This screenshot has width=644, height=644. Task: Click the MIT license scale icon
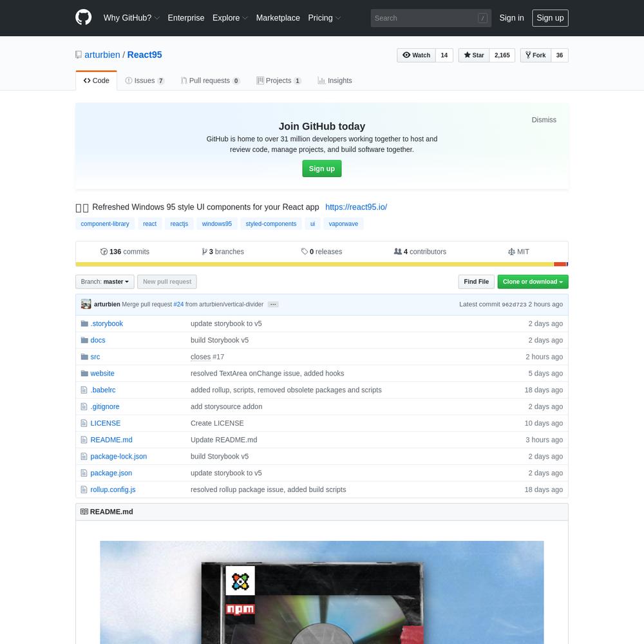click(x=511, y=251)
